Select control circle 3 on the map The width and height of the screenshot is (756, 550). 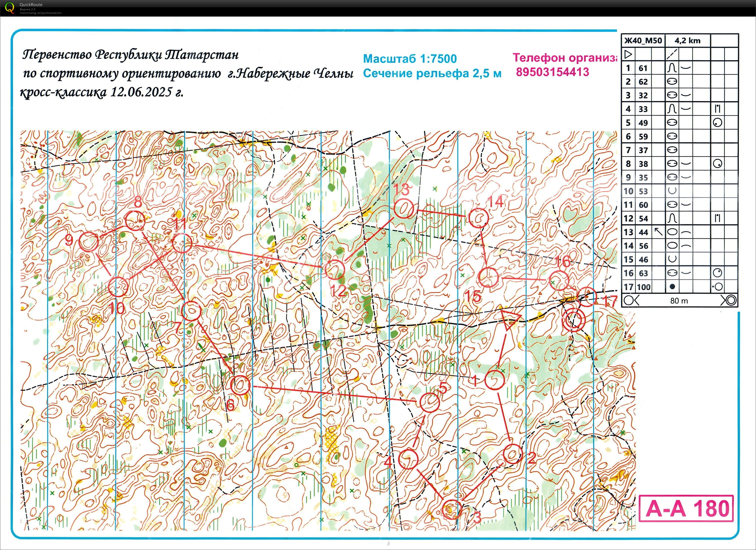coord(452,510)
